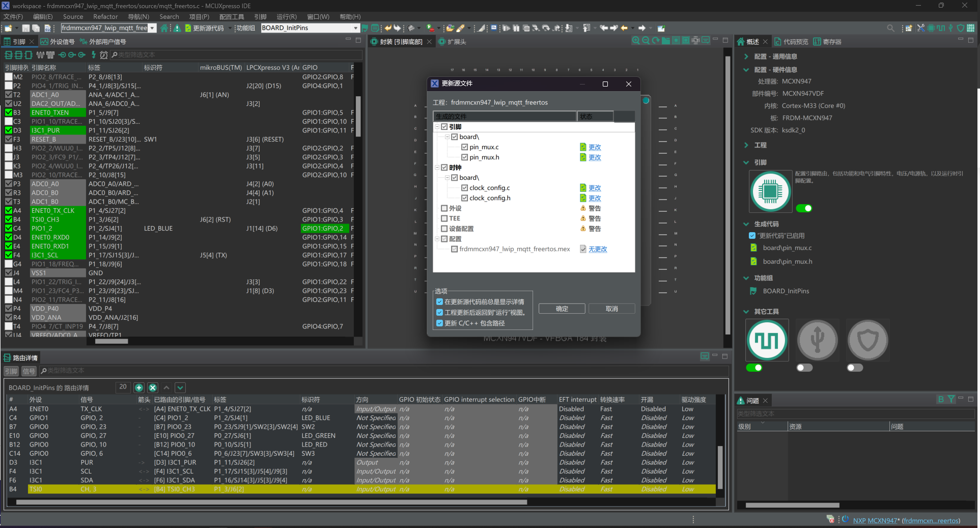Click the filter funnel icon in Problems panel
Viewport: 980px width, 528px height.
pos(951,400)
